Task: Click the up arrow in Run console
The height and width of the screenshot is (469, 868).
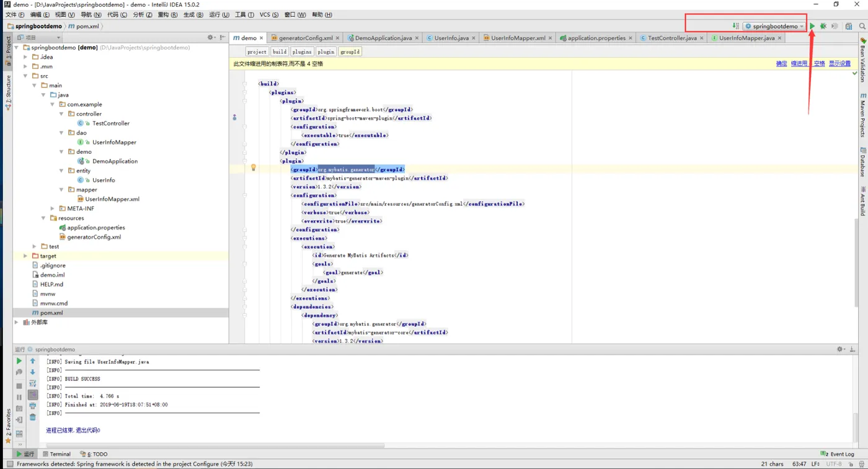Action: tap(33, 360)
